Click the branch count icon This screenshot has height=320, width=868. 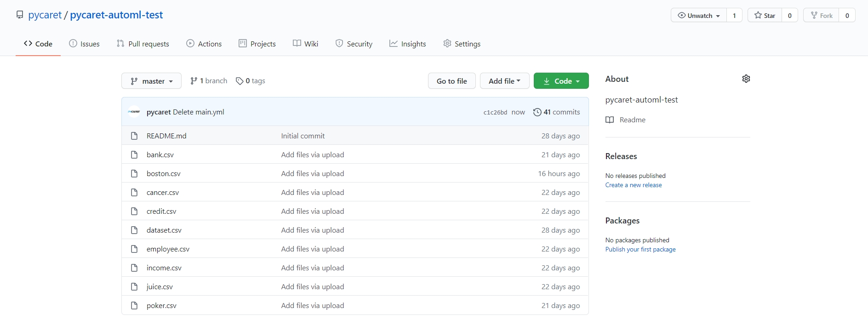coord(194,81)
